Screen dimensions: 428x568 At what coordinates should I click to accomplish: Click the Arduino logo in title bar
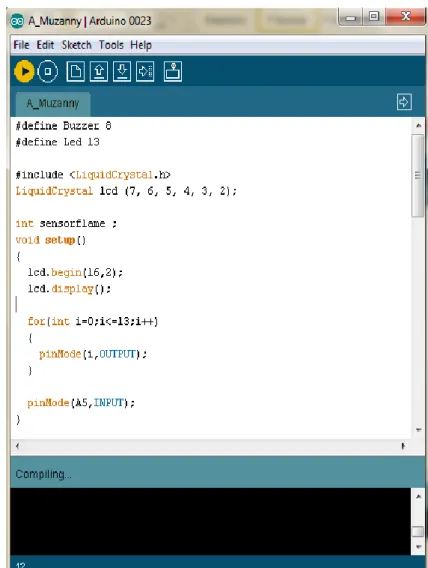coord(17,21)
